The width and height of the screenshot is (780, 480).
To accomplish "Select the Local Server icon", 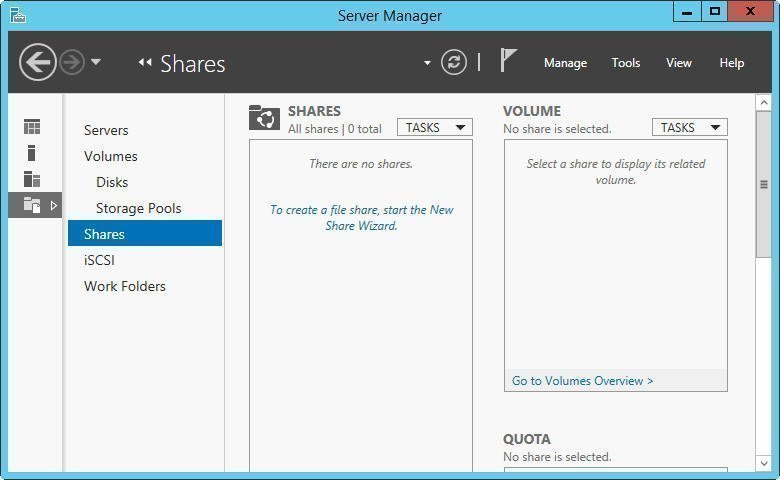I will [32, 153].
